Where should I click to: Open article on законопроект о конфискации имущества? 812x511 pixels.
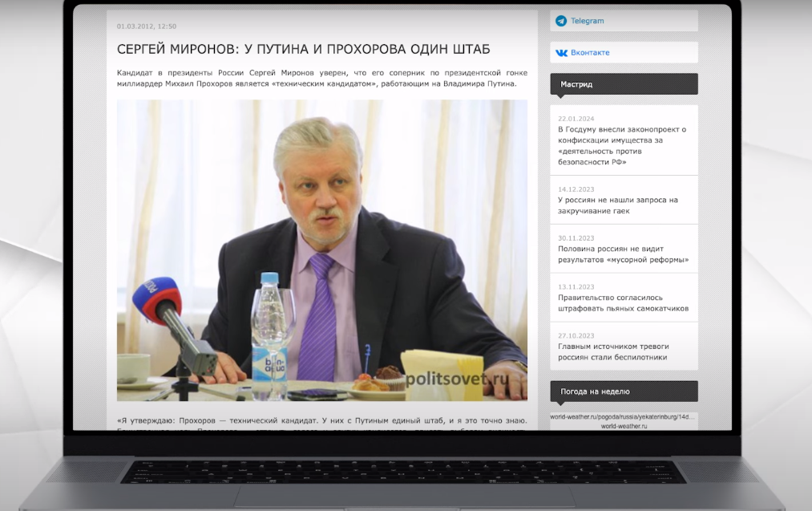click(622, 146)
